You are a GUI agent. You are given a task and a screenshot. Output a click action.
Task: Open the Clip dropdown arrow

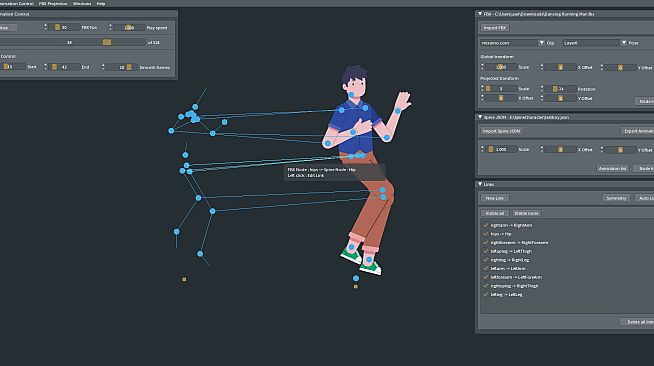pyautogui.click(x=541, y=43)
